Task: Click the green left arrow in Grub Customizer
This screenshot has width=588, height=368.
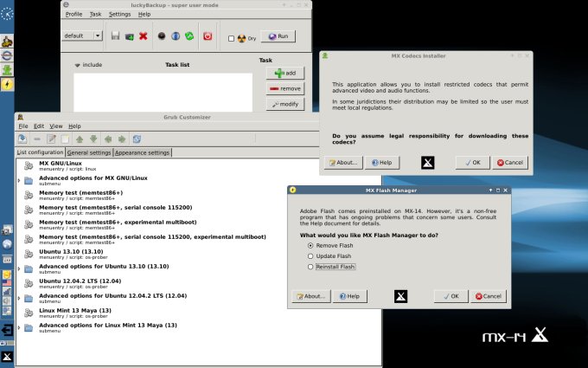Action: click(x=108, y=139)
